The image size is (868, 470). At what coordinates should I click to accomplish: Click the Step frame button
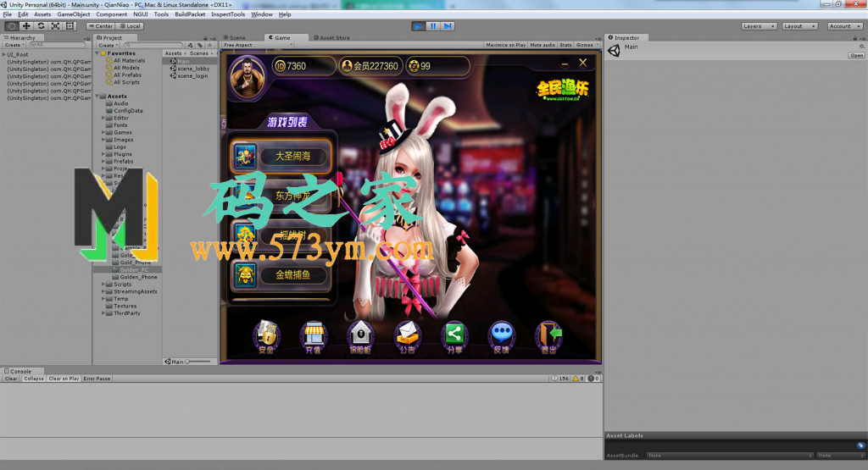coord(448,26)
